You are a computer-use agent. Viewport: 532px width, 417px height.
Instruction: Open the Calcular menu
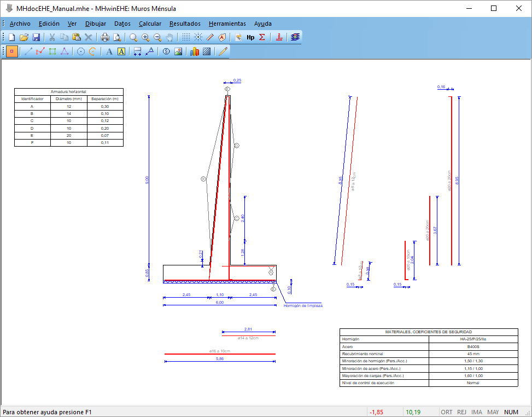[x=150, y=24]
